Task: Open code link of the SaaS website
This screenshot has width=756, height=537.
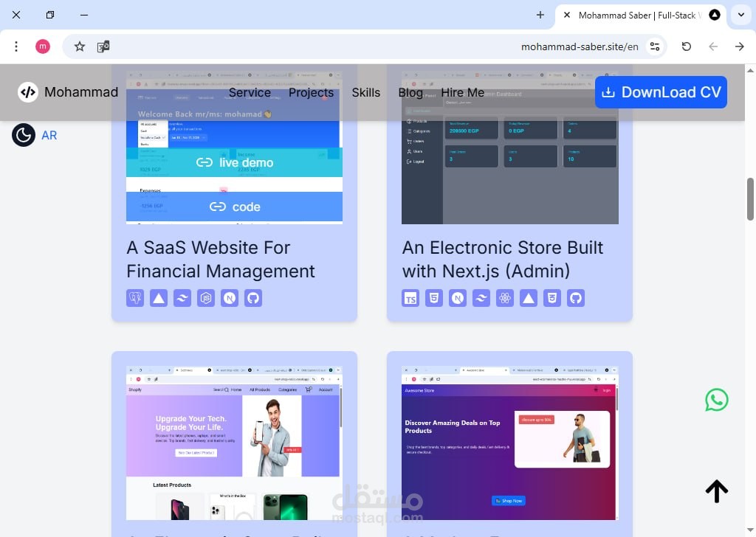Action: coord(234,207)
